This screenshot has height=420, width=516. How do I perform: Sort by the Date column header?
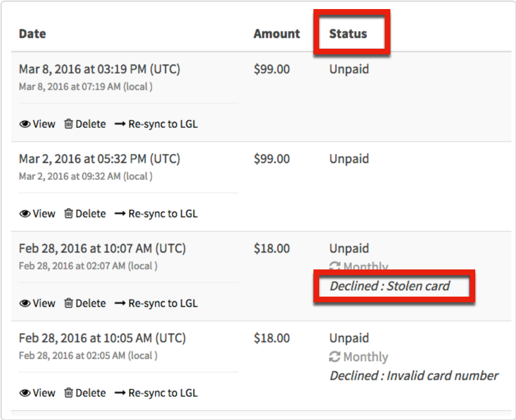tap(32, 33)
